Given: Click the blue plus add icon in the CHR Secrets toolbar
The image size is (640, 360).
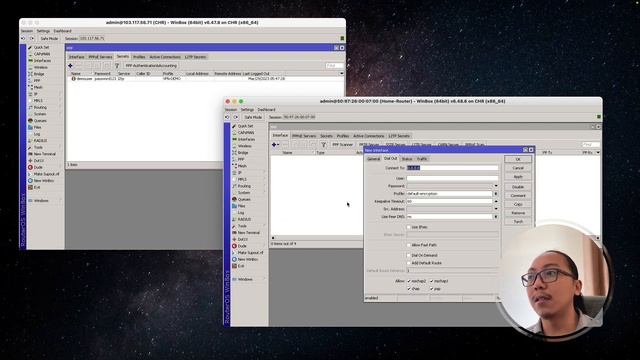Looking at the screenshot, I should 71,66.
